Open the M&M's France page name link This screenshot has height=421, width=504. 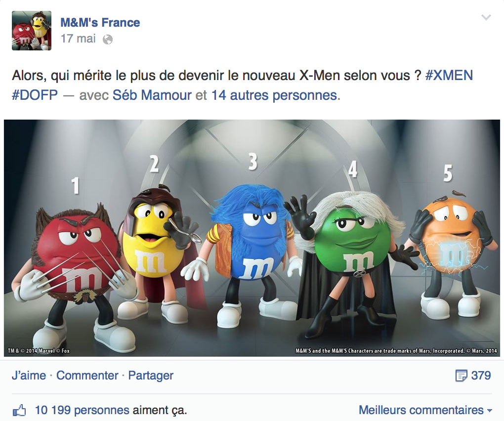click(100, 22)
